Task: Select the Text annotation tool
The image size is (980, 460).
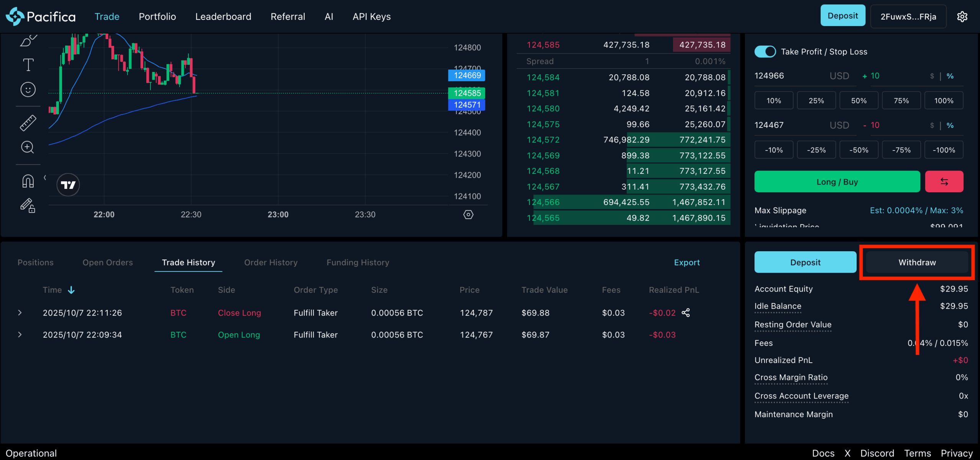Action: (x=28, y=65)
